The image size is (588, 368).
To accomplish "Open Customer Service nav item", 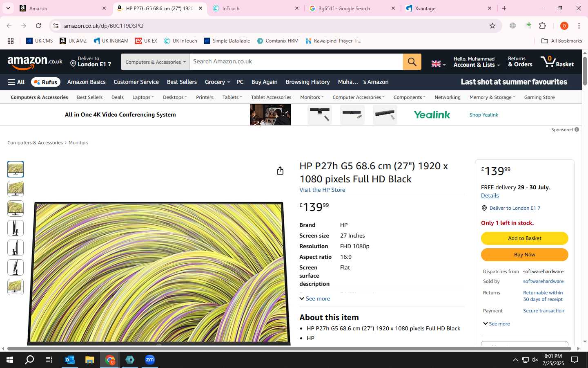I will [136, 82].
